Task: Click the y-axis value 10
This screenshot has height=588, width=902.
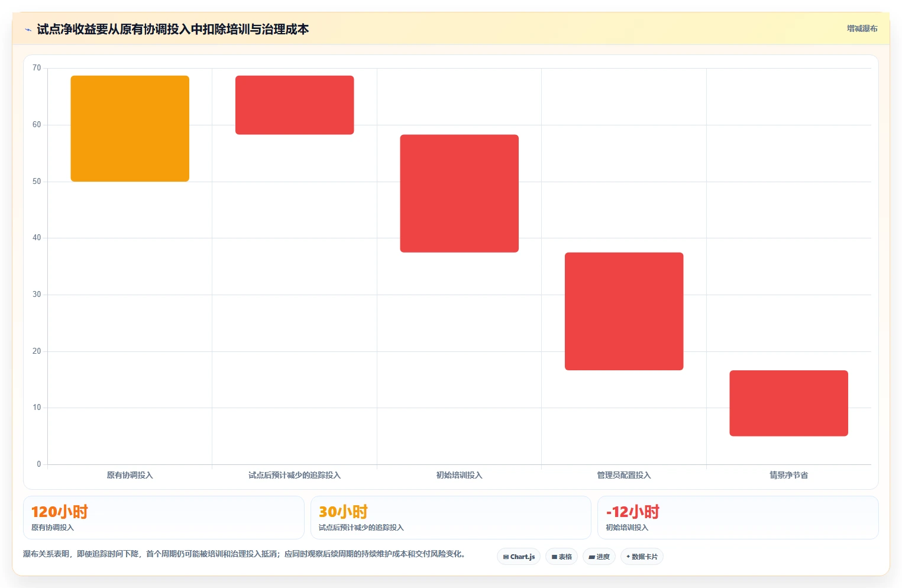Action: (37, 408)
